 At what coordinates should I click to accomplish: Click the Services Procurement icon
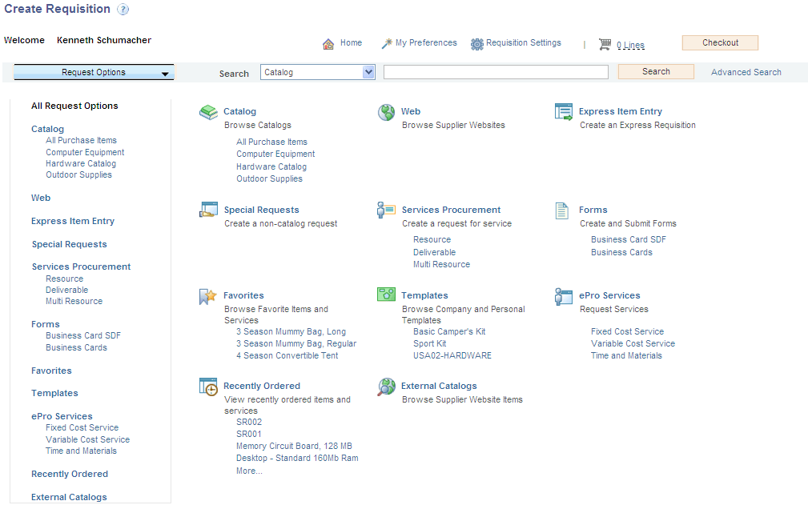[385, 210]
